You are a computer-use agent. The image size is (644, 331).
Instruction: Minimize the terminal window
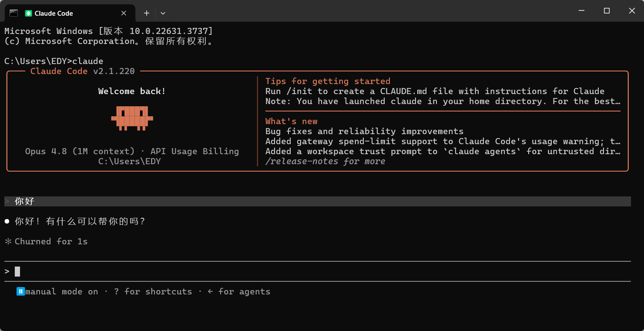coord(581,11)
